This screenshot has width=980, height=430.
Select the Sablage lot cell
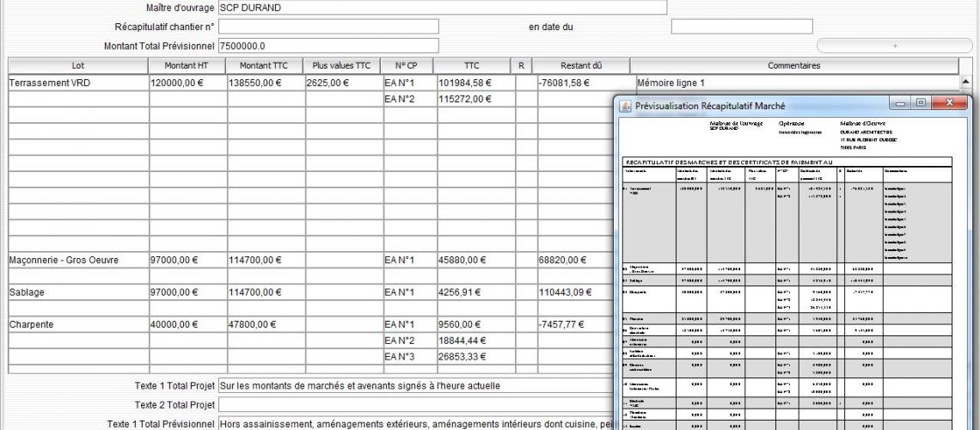(x=78, y=292)
